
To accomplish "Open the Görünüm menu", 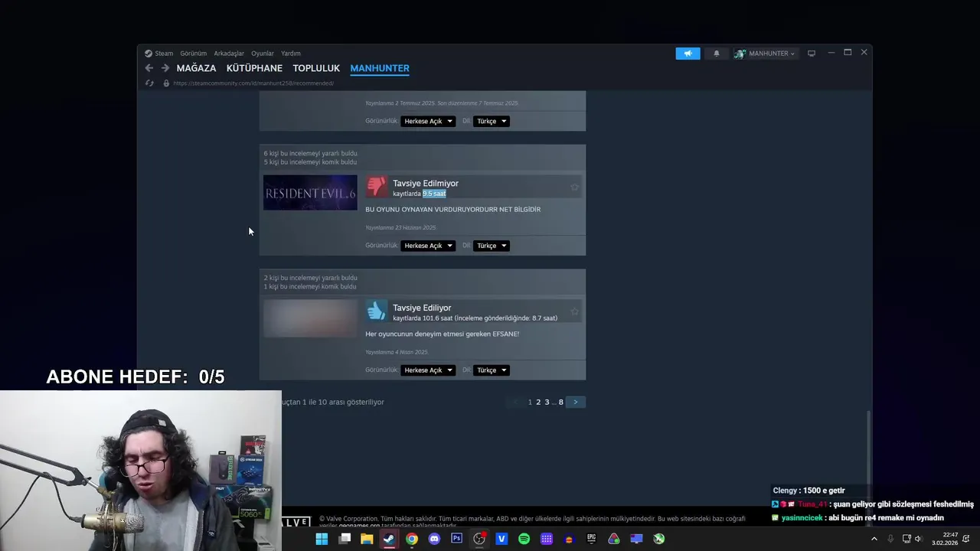I will pos(194,54).
